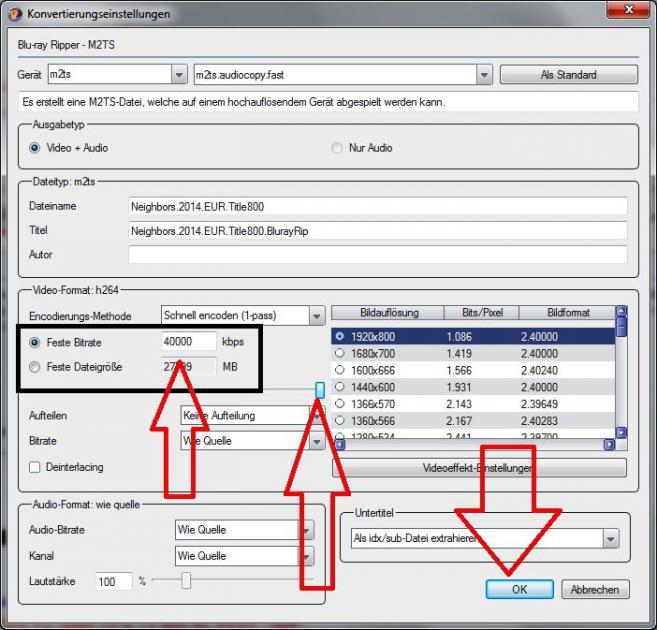This screenshot has width=657, height=630.
Task: Open Videoeffekt-Einstellungen
Action: [x=479, y=468]
